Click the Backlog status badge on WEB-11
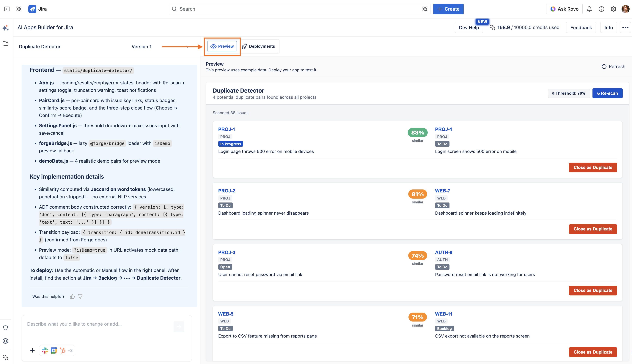The height and width of the screenshot is (364, 632). [x=444, y=328]
